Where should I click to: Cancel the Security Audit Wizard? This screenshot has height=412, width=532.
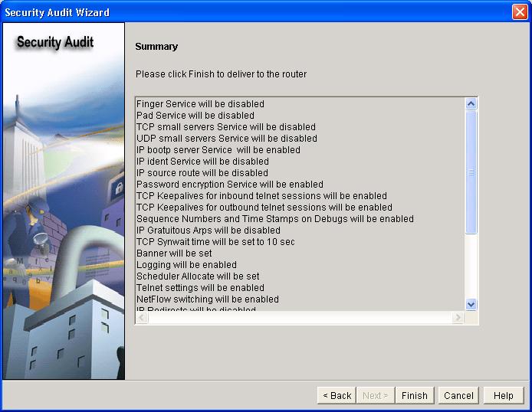click(458, 395)
